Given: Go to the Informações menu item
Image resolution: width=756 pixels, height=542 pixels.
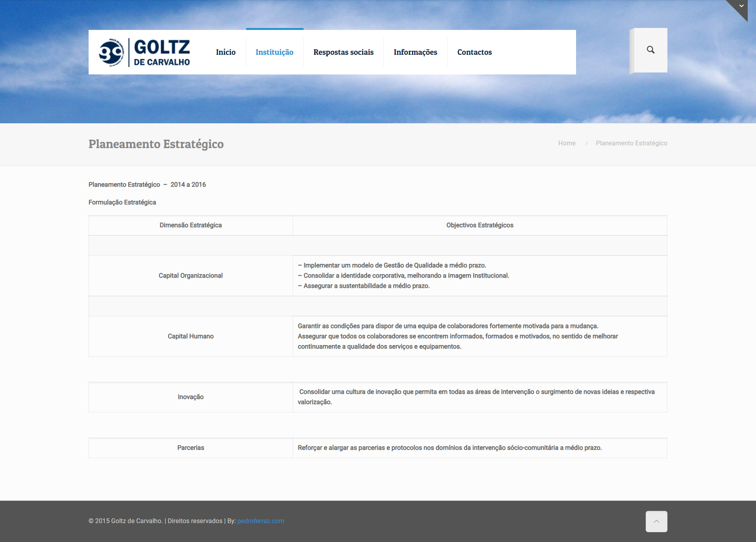Looking at the screenshot, I should coord(415,52).
